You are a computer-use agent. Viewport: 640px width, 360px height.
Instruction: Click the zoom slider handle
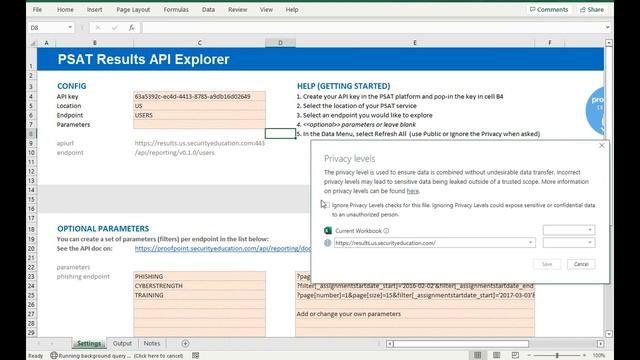point(557,356)
